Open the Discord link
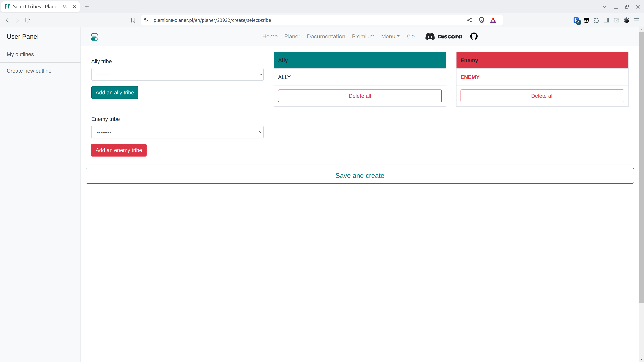644x362 pixels. tap(444, 37)
